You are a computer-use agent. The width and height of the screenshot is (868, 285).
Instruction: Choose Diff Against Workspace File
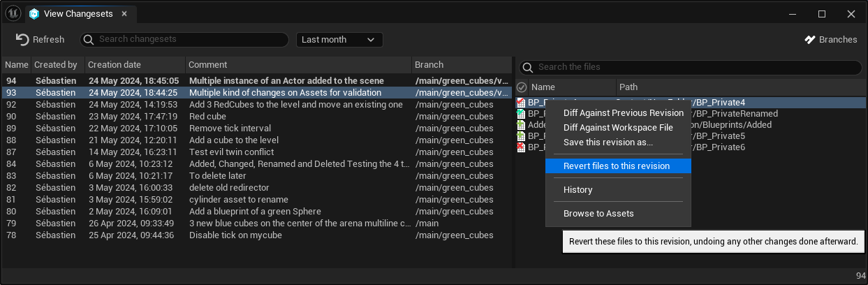(x=618, y=128)
